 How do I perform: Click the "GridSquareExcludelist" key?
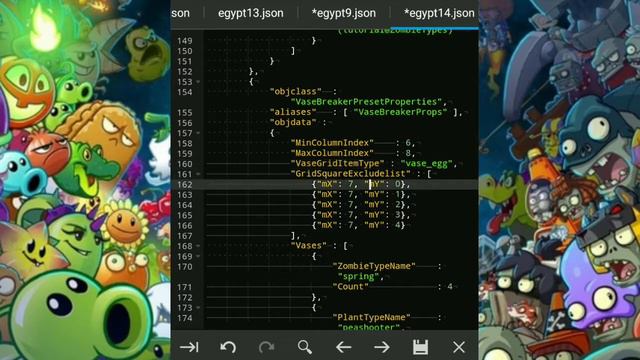coord(350,174)
